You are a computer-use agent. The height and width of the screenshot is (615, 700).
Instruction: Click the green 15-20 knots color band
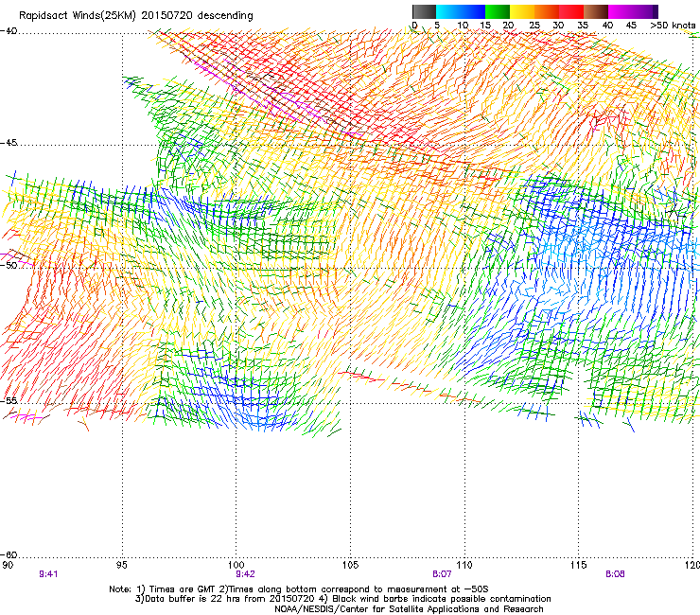click(498, 11)
